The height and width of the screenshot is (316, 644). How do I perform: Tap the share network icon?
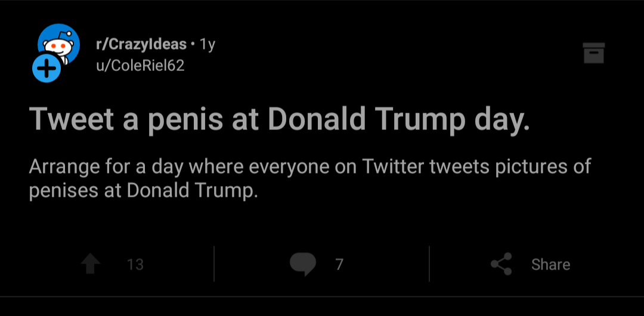pyautogui.click(x=501, y=264)
